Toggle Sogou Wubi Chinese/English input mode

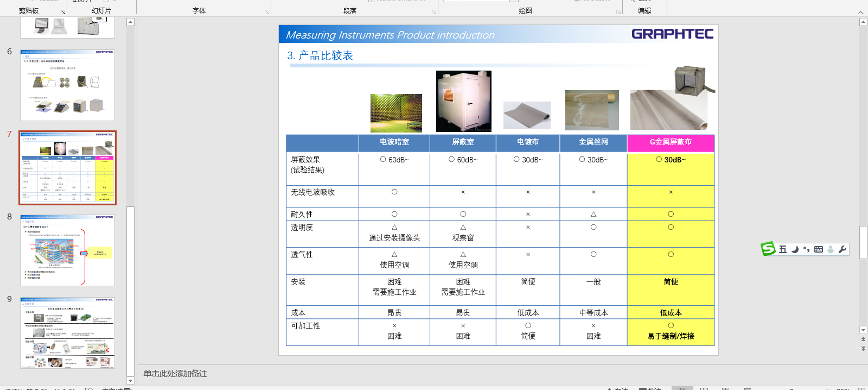pyautogui.click(x=782, y=249)
